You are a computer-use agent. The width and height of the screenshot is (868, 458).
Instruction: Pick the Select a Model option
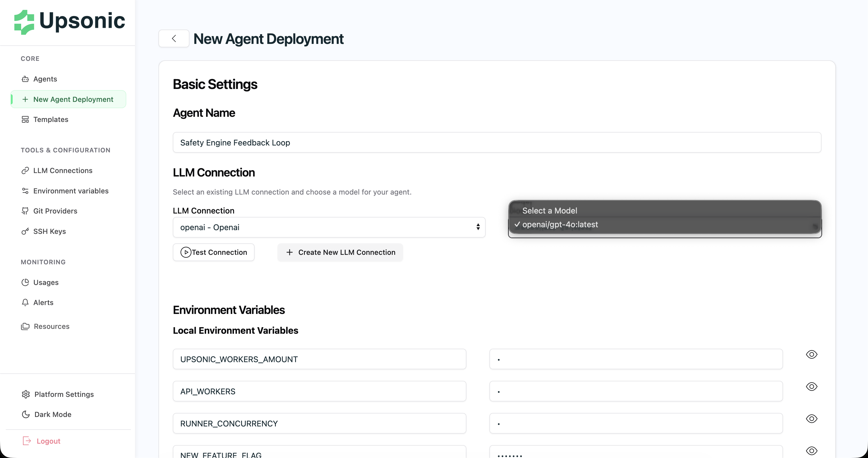click(x=550, y=211)
